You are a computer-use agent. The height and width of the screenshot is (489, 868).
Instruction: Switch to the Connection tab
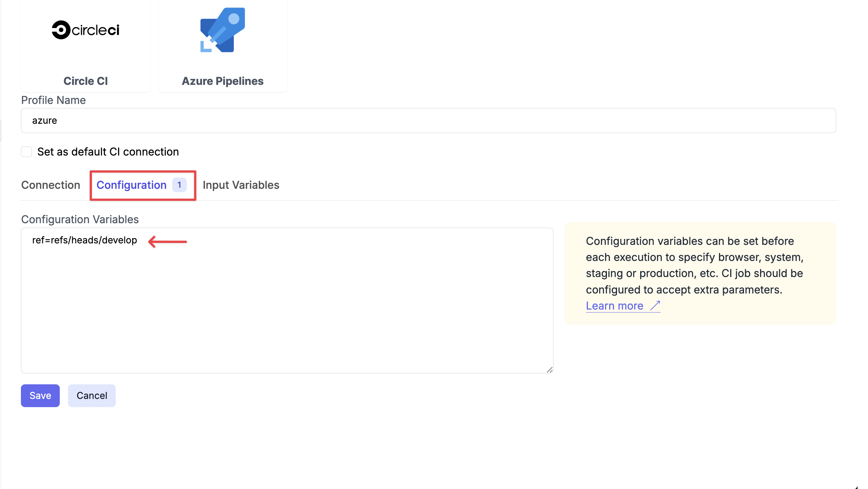tap(51, 185)
